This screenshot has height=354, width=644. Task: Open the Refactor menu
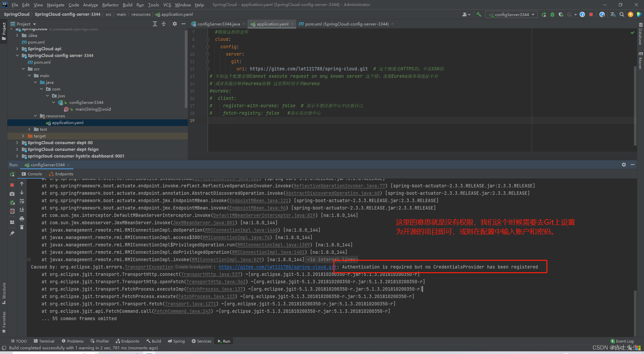point(110,5)
